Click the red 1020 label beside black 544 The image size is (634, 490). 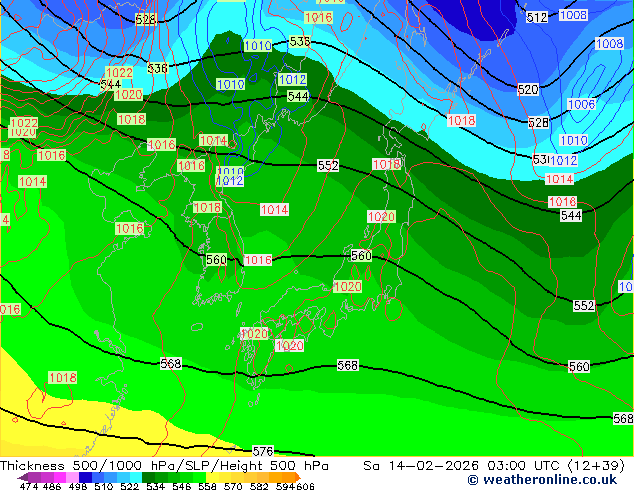pyautogui.click(x=128, y=95)
